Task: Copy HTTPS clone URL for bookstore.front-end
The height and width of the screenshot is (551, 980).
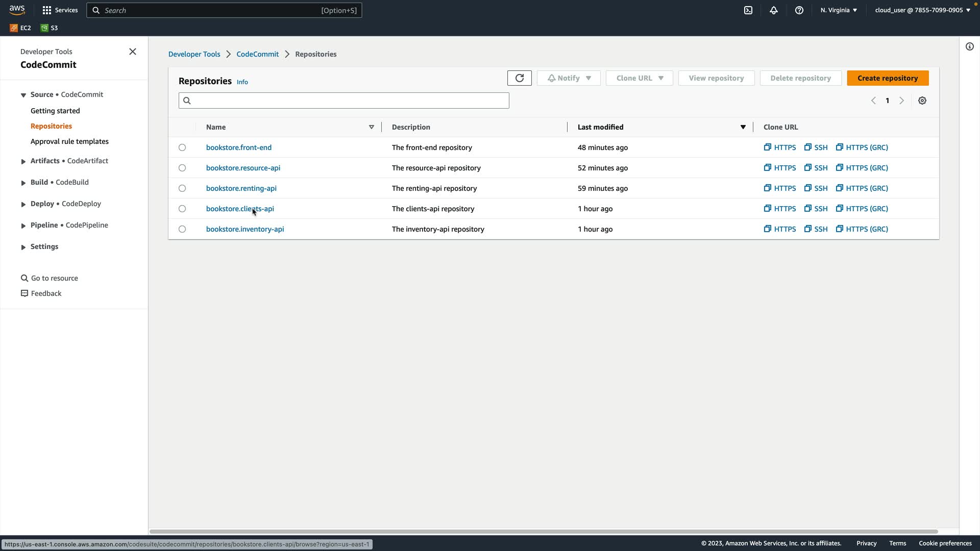Action: click(x=779, y=147)
